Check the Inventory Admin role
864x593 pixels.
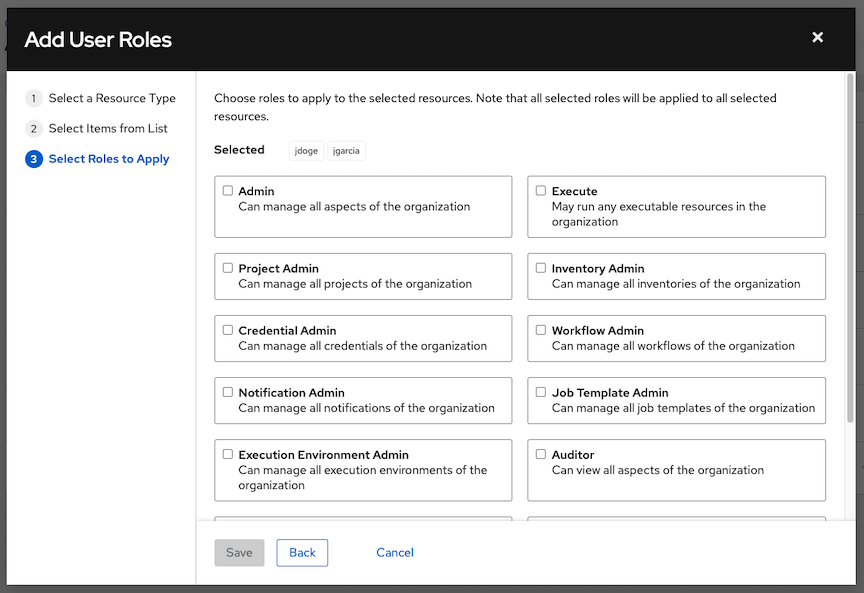coord(540,267)
